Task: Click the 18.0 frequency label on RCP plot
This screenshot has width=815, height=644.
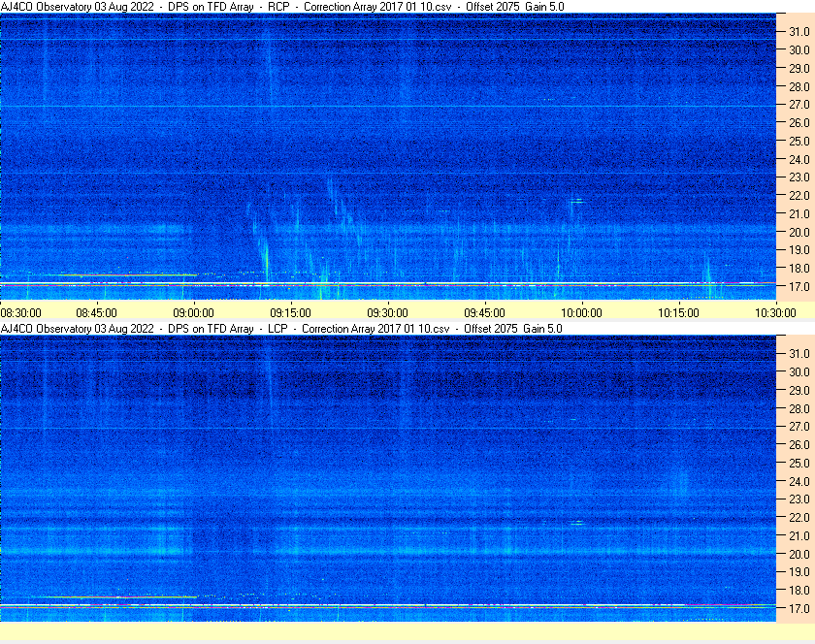Action: tap(799, 269)
